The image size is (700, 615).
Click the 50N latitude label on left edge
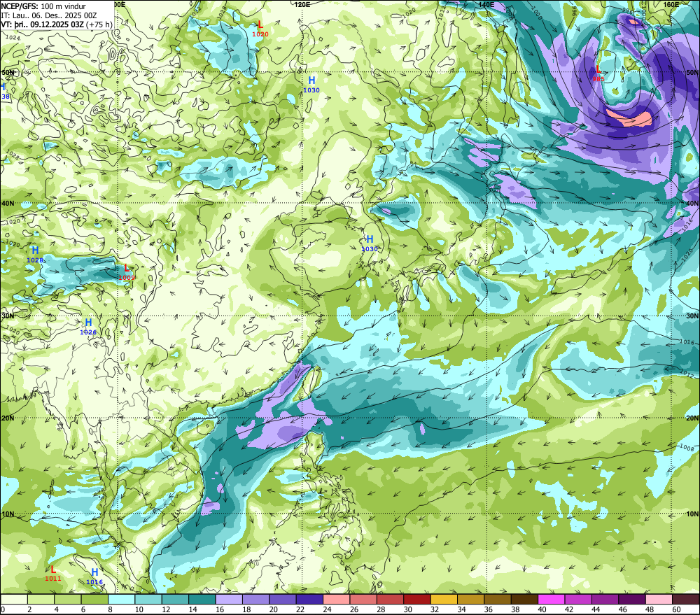pos(8,72)
